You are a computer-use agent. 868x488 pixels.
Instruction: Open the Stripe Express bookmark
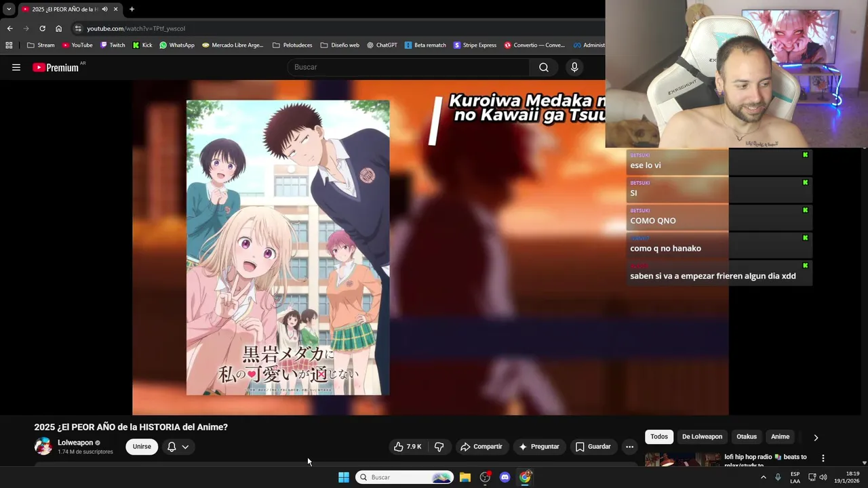click(475, 45)
